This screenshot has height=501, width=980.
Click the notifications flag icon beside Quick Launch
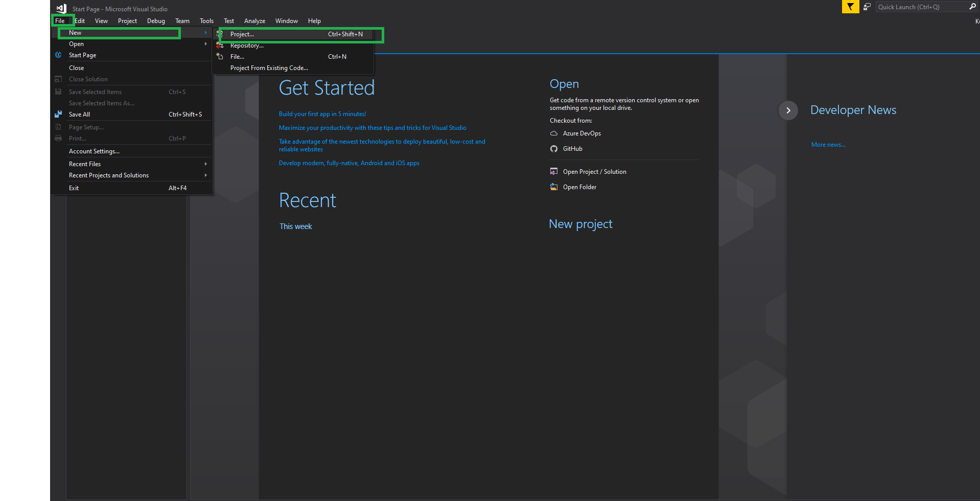(x=867, y=7)
